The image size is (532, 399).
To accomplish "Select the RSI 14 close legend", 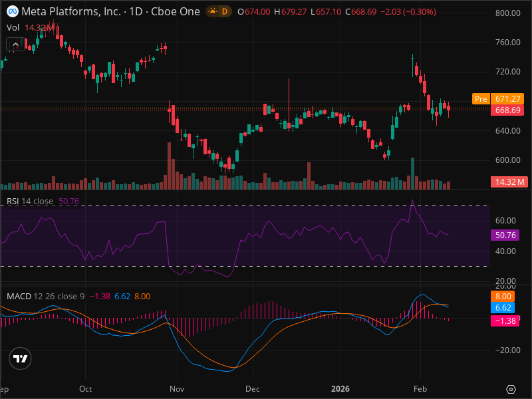I will [30, 201].
